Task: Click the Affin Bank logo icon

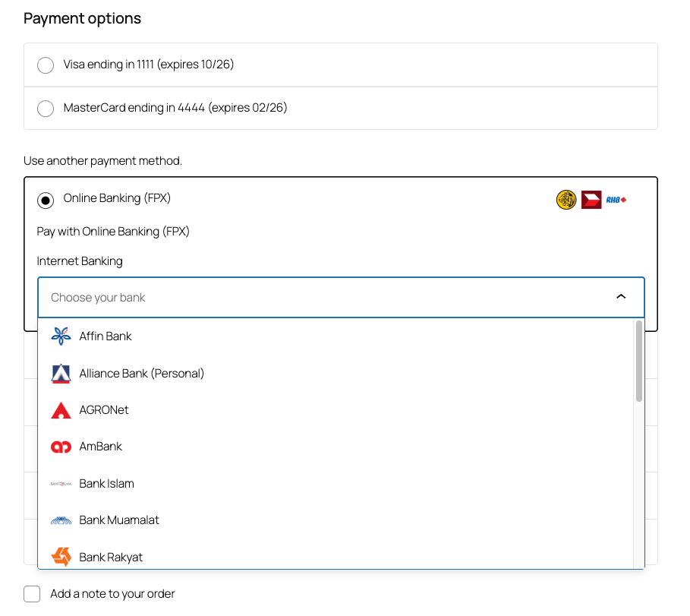Action: (61, 336)
